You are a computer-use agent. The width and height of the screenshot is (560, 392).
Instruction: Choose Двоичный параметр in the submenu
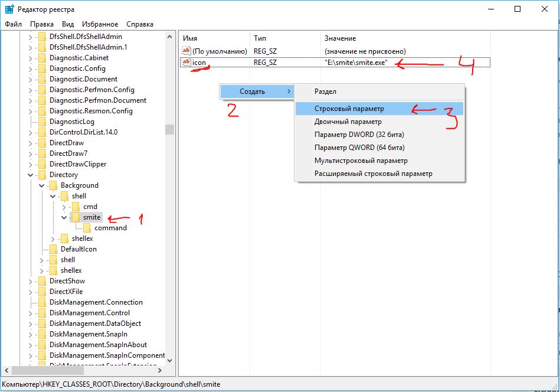pos(379,122)
